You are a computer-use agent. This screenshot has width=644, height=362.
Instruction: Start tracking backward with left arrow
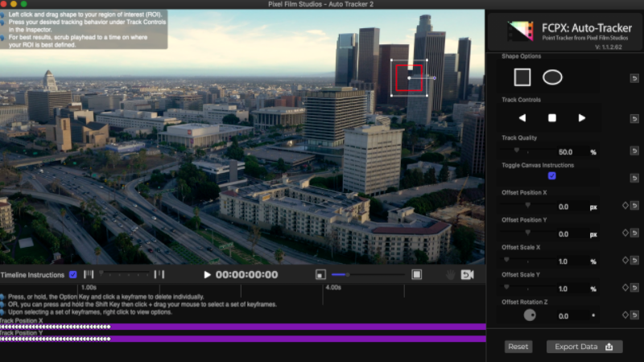[522, 118]
